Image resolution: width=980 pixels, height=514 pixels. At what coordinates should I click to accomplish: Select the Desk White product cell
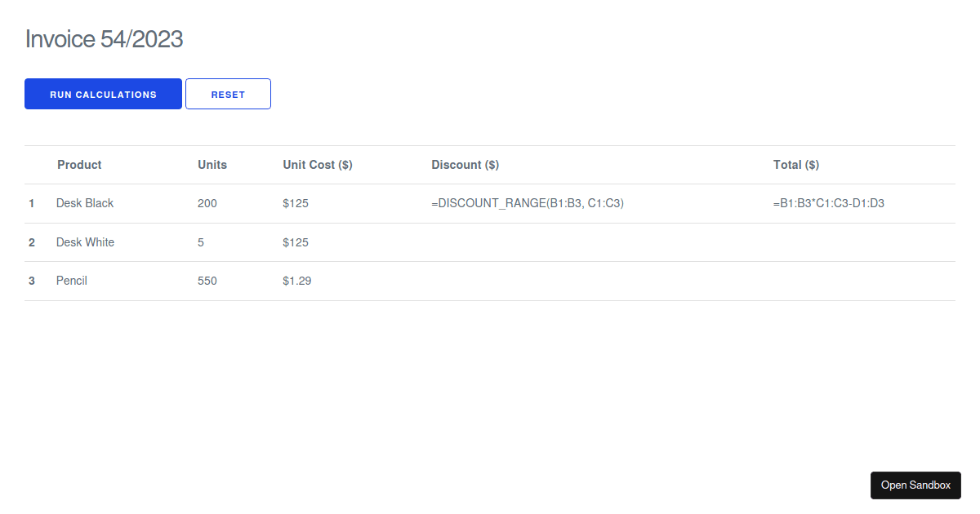(x=85, y=242)
